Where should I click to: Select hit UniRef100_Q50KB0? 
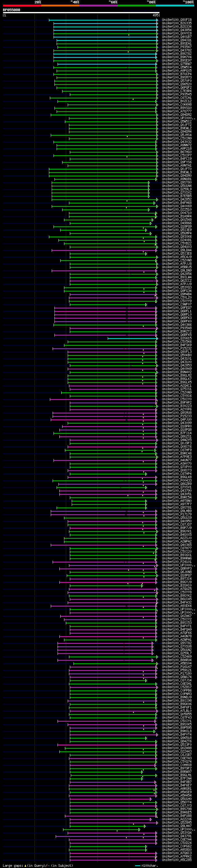176,355
